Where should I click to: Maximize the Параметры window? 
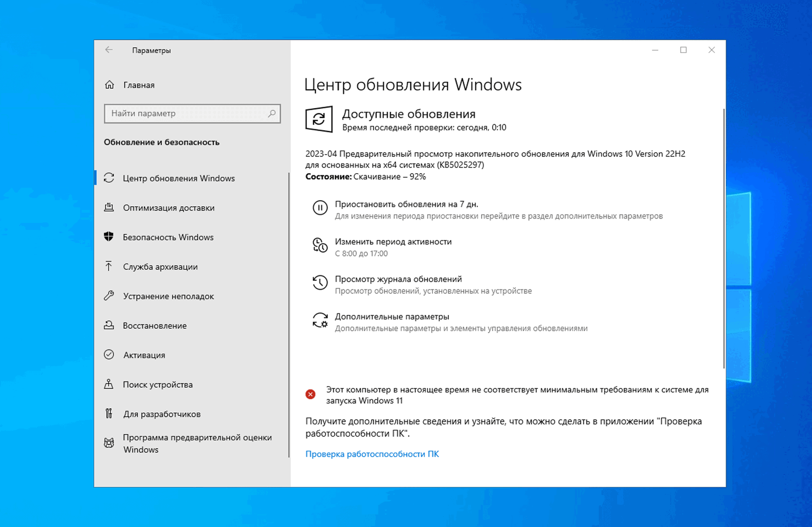click(x=683, y=50)
